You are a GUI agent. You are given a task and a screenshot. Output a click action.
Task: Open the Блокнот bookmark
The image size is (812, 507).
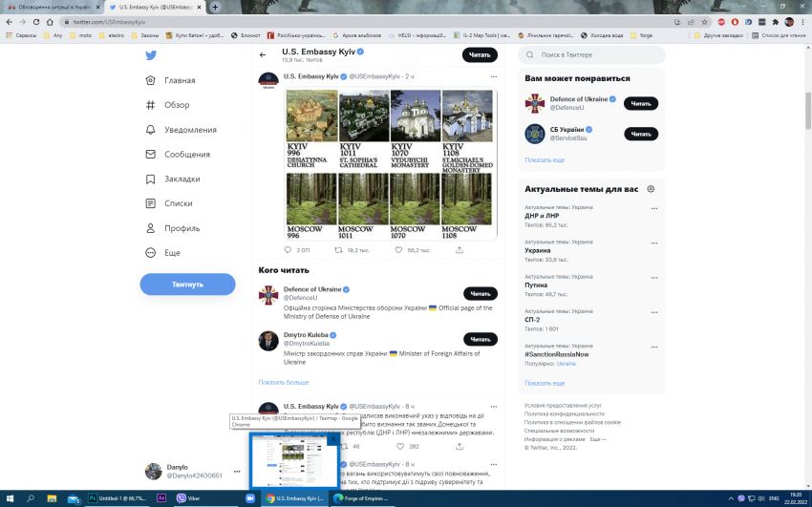pyautogui.click(x=246, y=35)
